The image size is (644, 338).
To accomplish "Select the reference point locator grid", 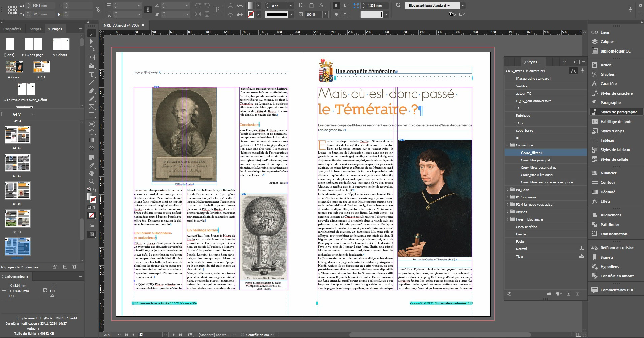I will [x=12, y=10].
